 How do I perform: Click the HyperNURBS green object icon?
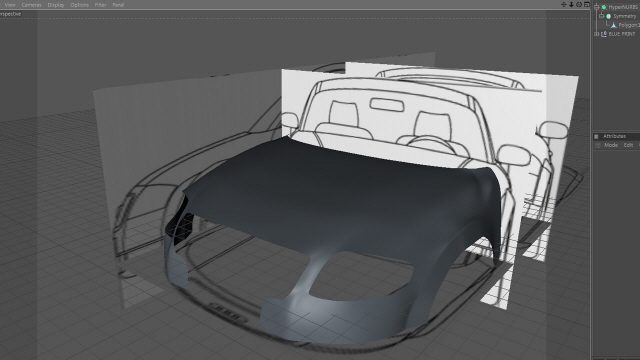604,7
